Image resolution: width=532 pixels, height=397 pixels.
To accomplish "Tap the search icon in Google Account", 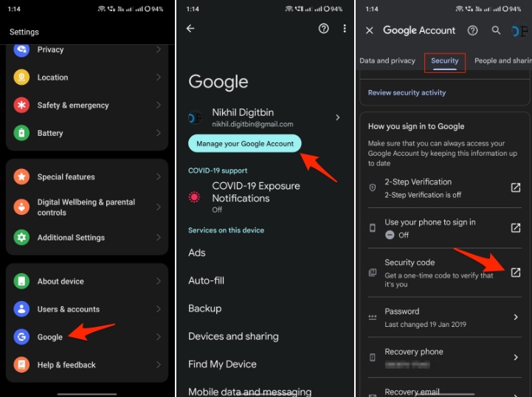I will 496,30.
